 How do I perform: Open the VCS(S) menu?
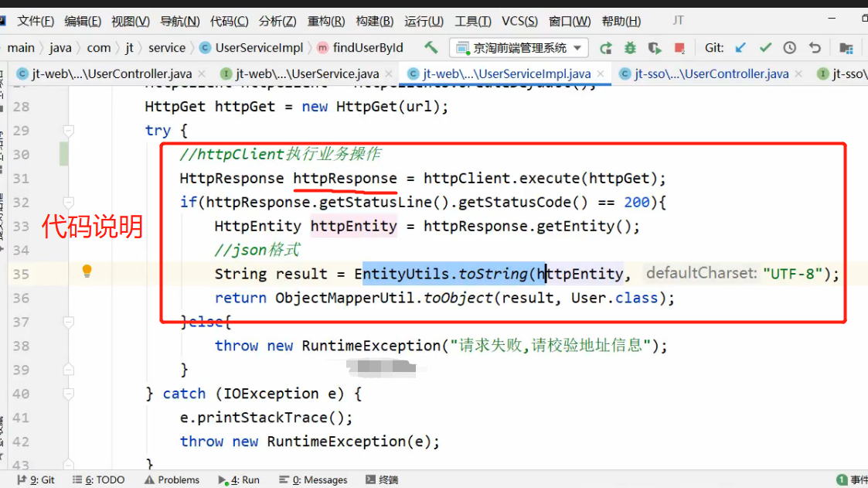[x=520, y=21]
